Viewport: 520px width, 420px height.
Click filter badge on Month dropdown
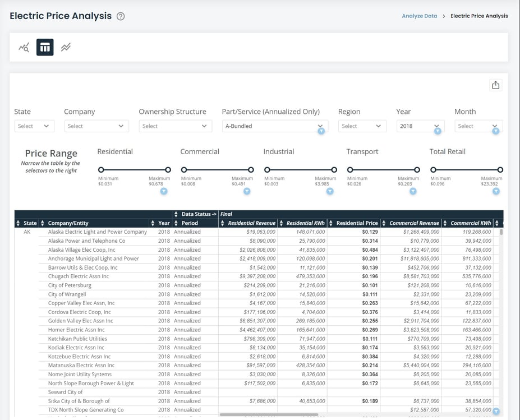tap(495, 131)
